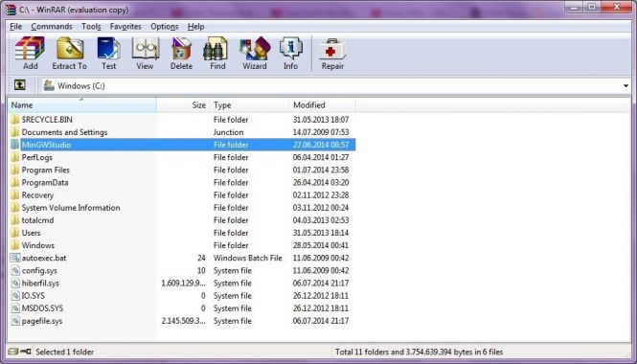Click the Extract To toolbar icon
The image size is (637, 364).
(x=70, y=49)
